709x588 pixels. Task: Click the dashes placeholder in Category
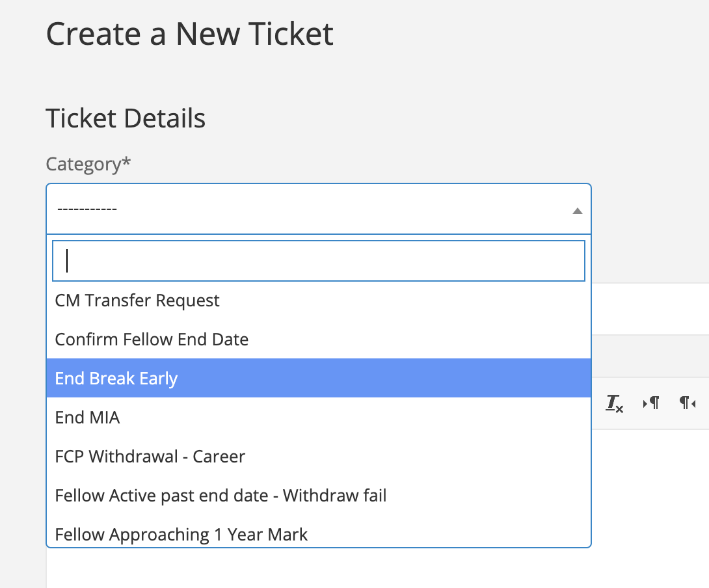87,209
